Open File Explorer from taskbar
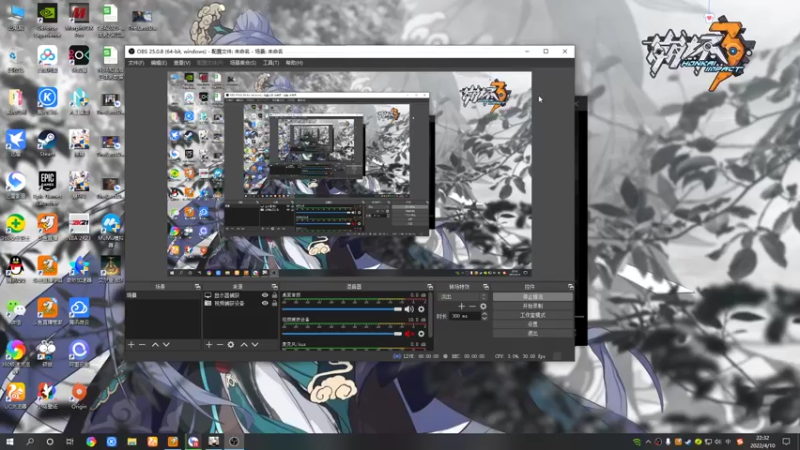The image size is (800, 450). coord(132,441)
